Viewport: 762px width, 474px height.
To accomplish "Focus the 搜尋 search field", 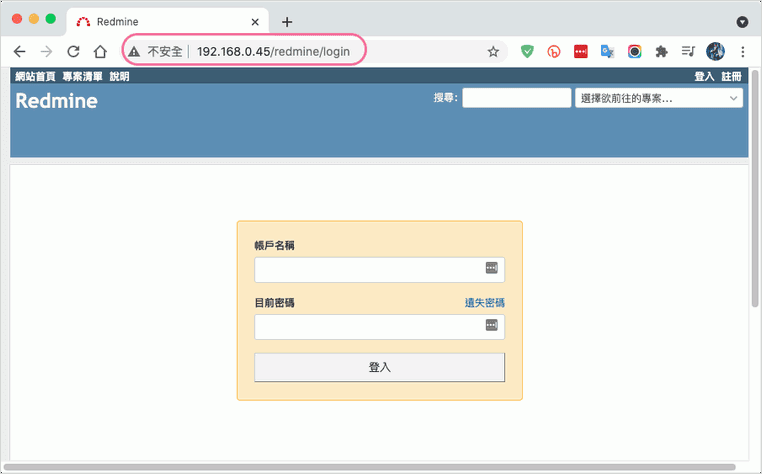I will [517, 98].
